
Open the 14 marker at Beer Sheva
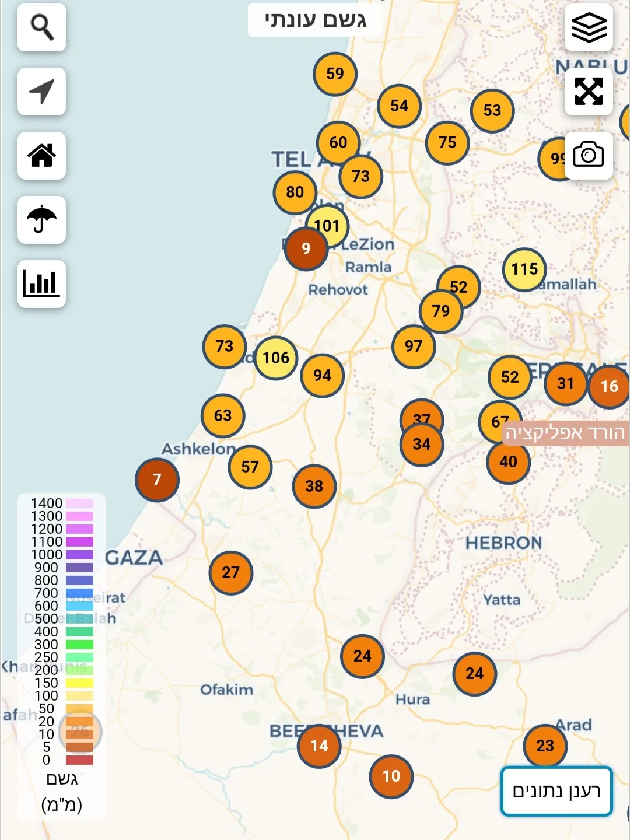[x=319, y=746]
